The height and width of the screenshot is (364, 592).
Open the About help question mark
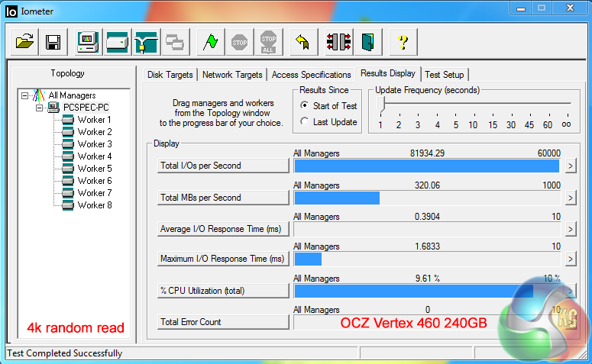(x=403, y=41)
